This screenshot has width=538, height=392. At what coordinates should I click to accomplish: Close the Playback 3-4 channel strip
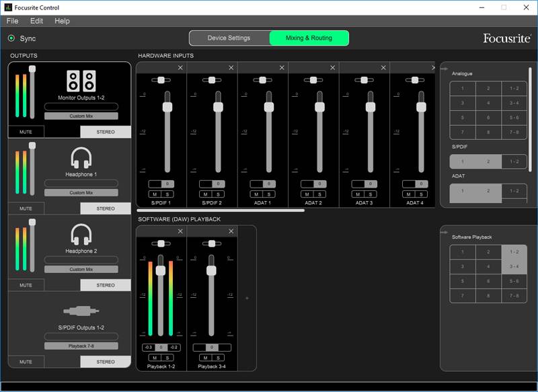(x=231, y=231)
